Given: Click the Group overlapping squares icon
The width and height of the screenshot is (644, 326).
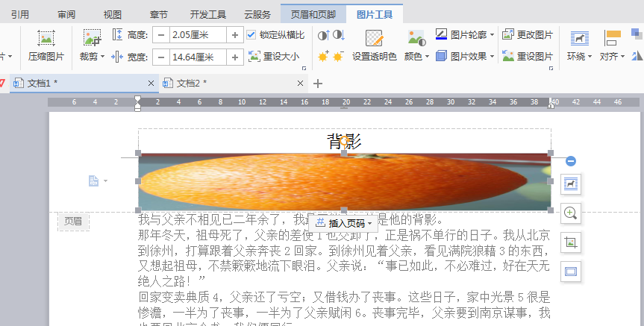Looking at the screenshot, I should click(x=637, y=34).
